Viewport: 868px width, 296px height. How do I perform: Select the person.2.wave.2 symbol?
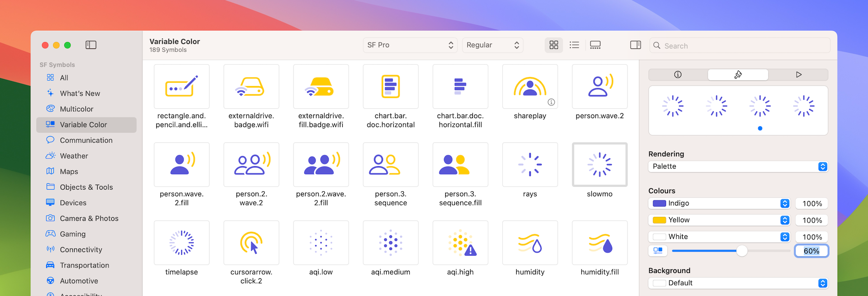click(x=251, y=164)
